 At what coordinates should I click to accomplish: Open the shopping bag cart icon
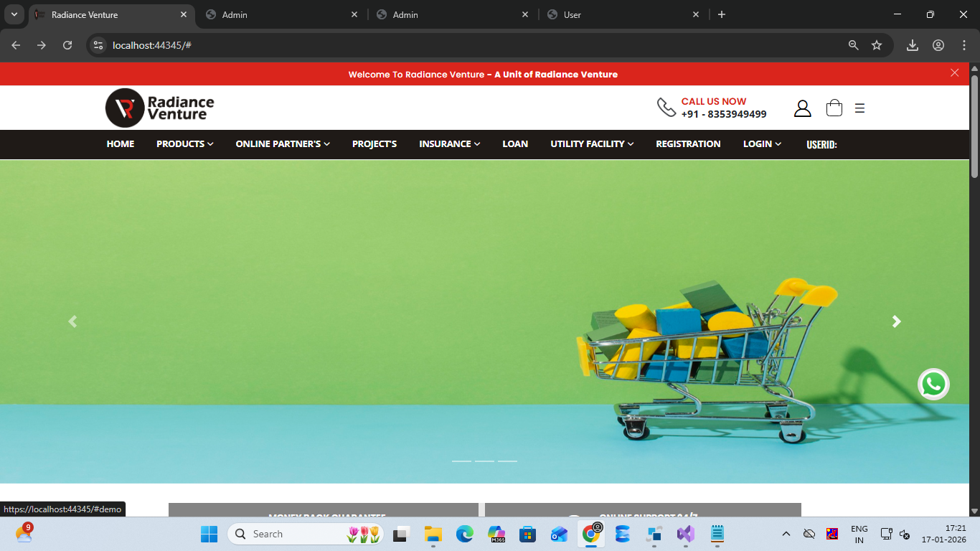[834, 108]
